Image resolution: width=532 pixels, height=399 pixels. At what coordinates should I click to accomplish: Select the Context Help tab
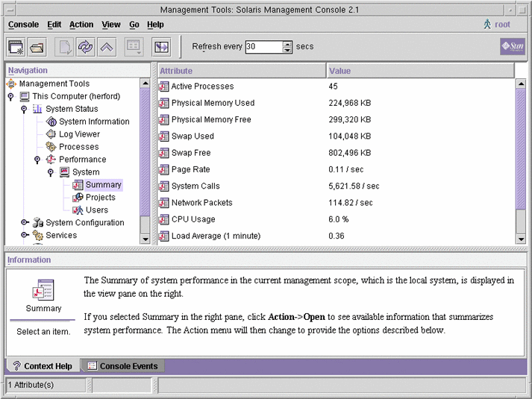pyautogui.click(x=43, y=366)
